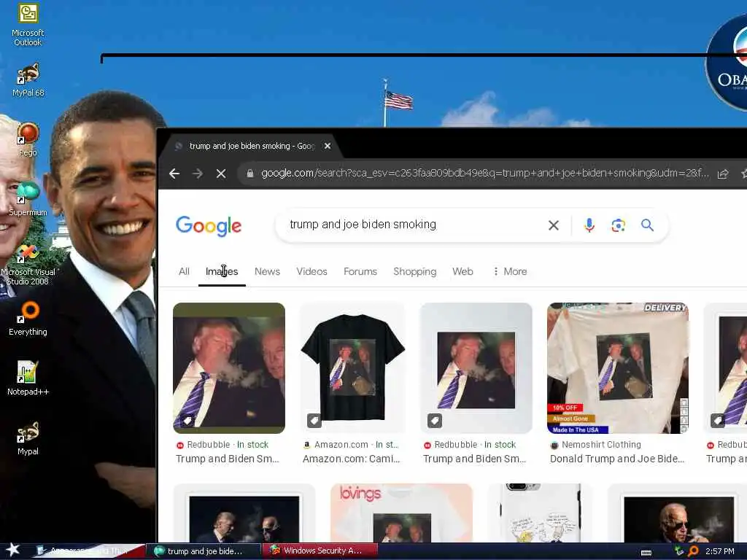This screenshot has width=747, height=560.
Task: Click the 2:57 PM taskbar clock
Action: (720, 551)
